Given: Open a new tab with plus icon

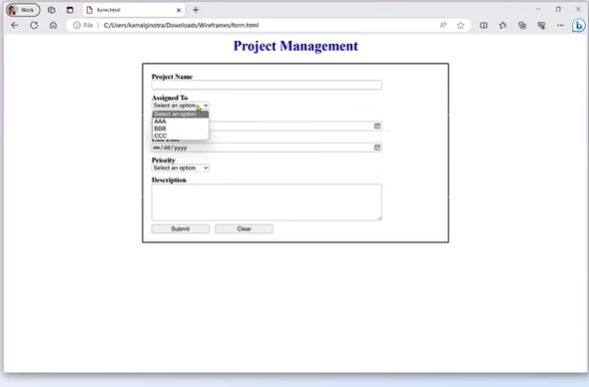Looking at the screenshot, I should (x=196, y=10).
